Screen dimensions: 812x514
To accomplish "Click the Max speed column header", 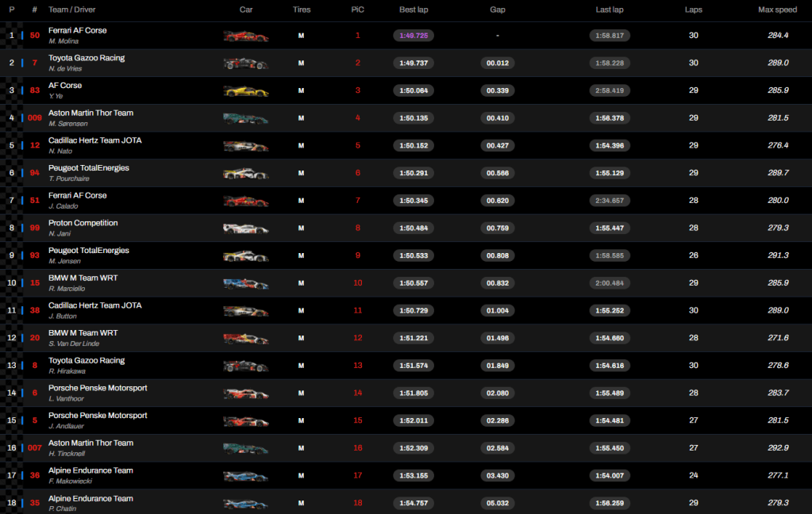I will click(777, 10).
